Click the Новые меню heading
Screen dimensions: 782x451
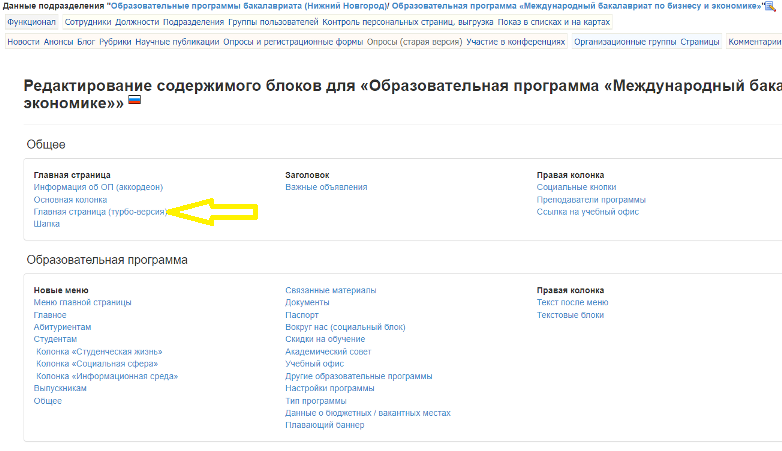tap(61, 290)
